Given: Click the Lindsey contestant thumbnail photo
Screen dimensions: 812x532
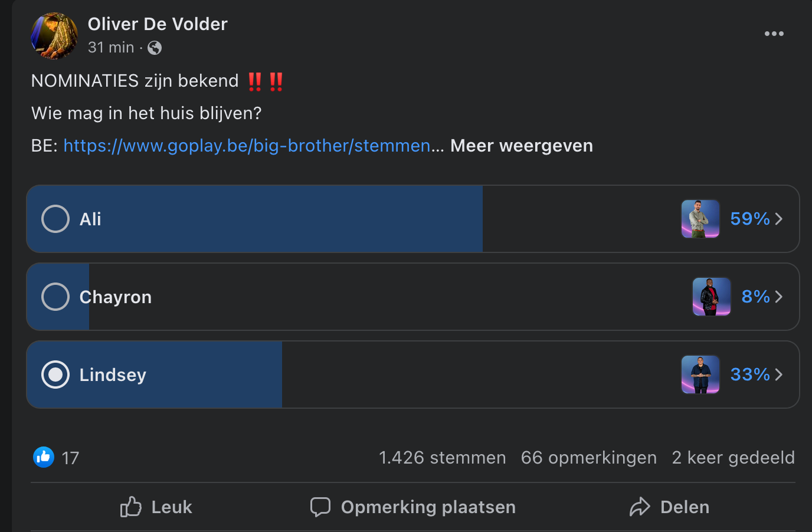Looking at the screenshot, I should pos(700,375).
